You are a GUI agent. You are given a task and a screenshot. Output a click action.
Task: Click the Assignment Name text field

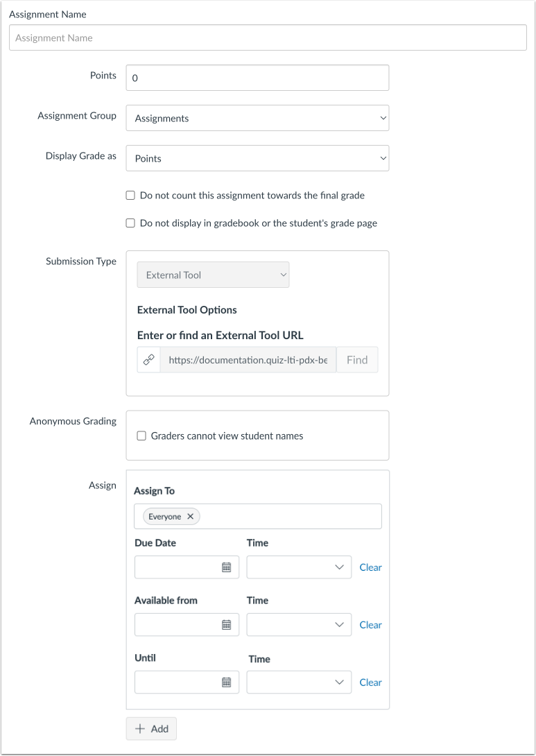coord(268,38)
